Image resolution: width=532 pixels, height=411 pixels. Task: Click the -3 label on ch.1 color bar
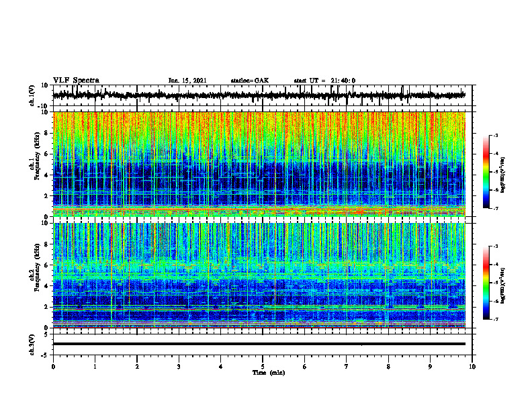click(x=495, y=136)
